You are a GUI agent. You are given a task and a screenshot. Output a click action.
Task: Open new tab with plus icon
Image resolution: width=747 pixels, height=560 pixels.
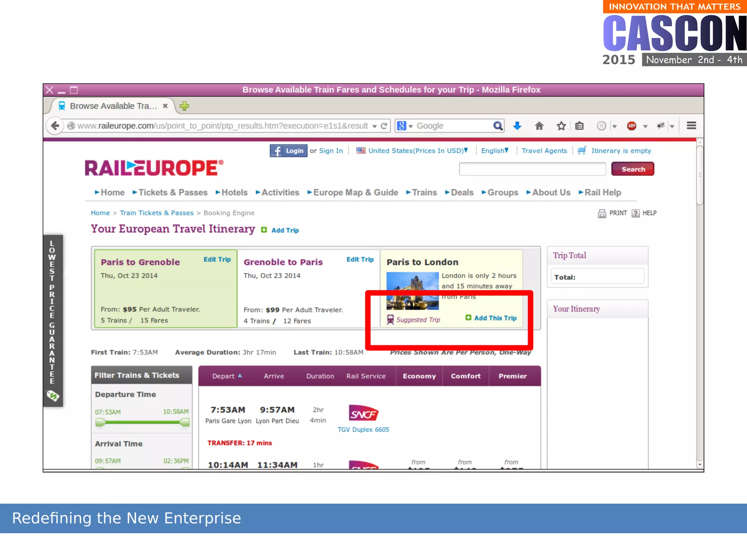(x=184, y=106)
